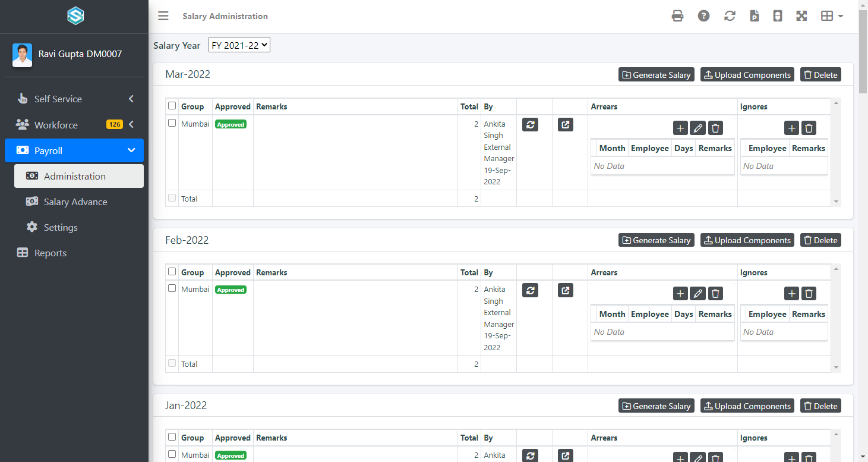Delete arrears with trash icon in Feb-2022
Screen dimensions: 868x462
coord(716,293)
